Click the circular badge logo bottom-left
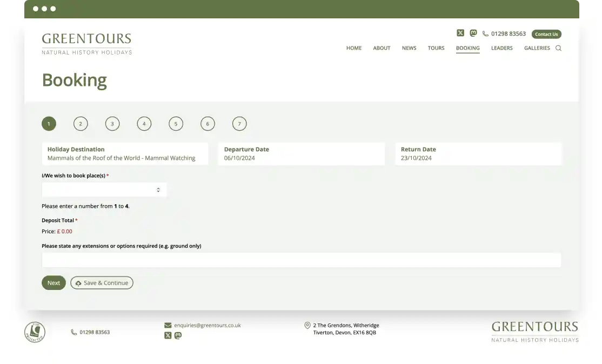 click(x=34, y=332)
